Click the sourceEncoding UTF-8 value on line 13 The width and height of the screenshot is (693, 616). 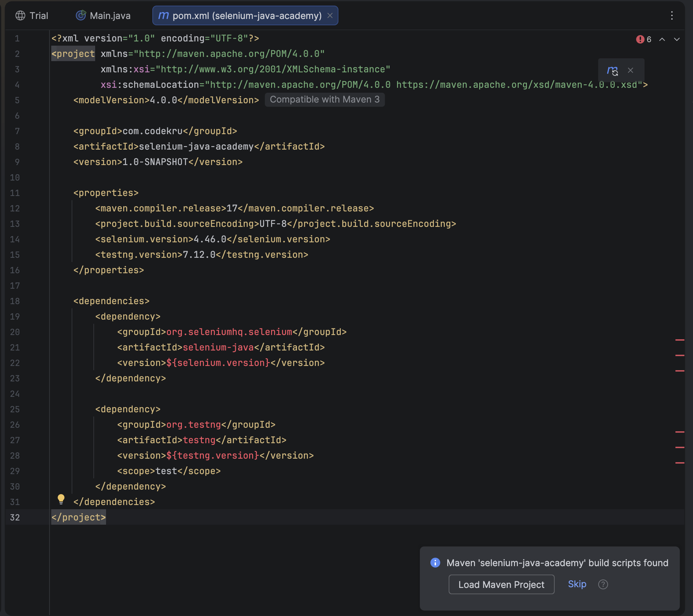click(x=273, y=224)
